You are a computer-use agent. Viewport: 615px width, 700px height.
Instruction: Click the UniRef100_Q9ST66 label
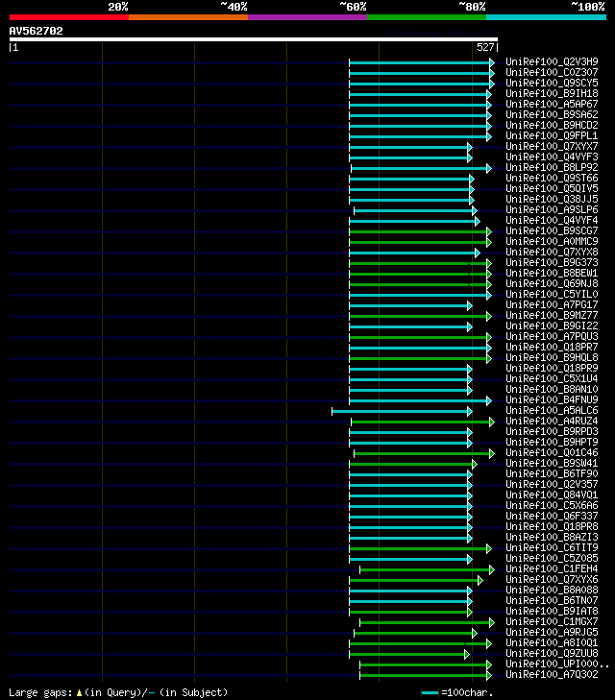(552, 179)
